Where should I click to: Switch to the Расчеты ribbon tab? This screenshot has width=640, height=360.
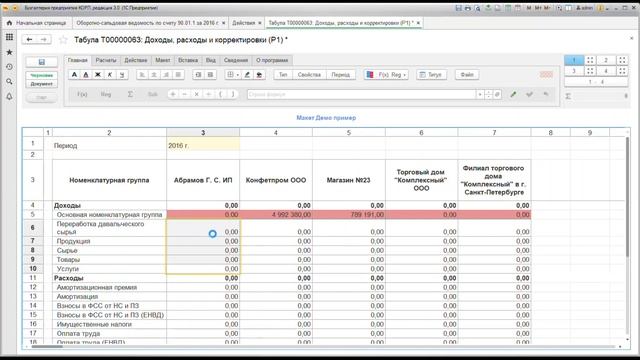tap(106, 60)
